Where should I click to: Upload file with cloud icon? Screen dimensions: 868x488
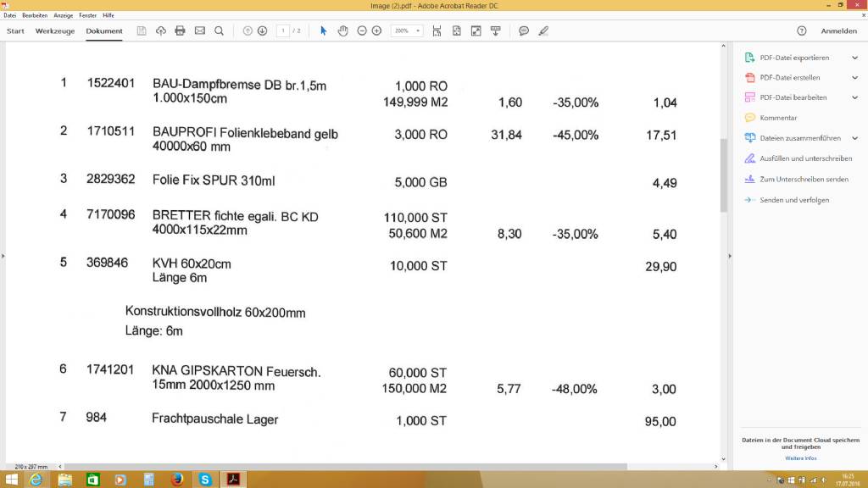tap(161, 30)
